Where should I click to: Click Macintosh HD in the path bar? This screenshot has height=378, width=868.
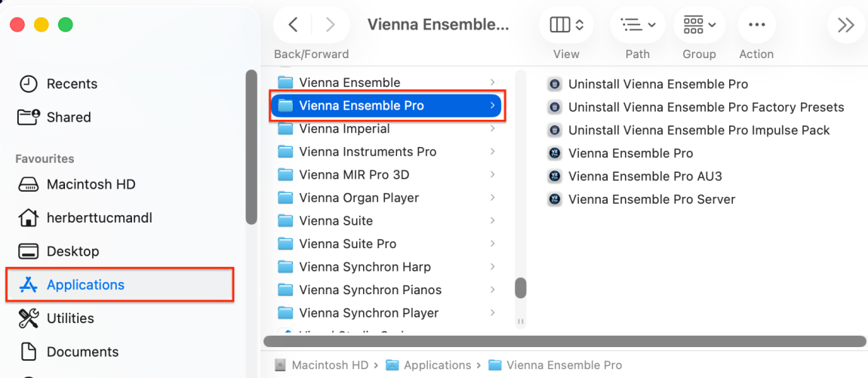click(x=329, y=365)
